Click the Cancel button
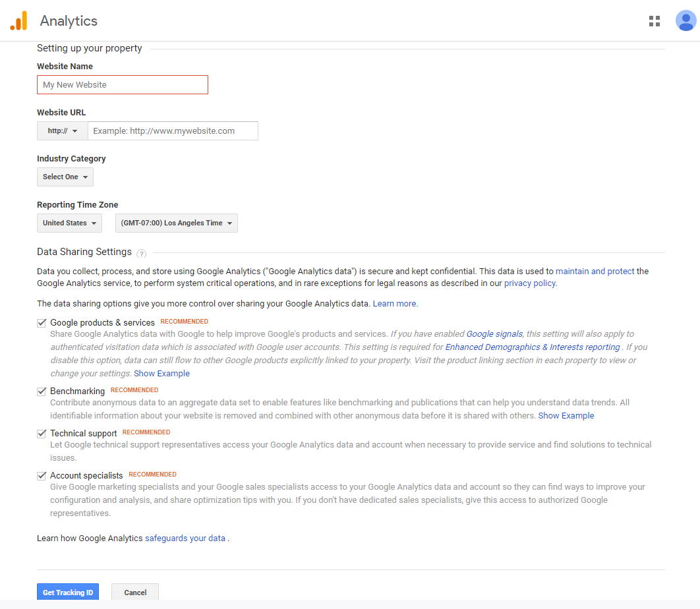Screen dimensions: 700x609 coord(135,592)
